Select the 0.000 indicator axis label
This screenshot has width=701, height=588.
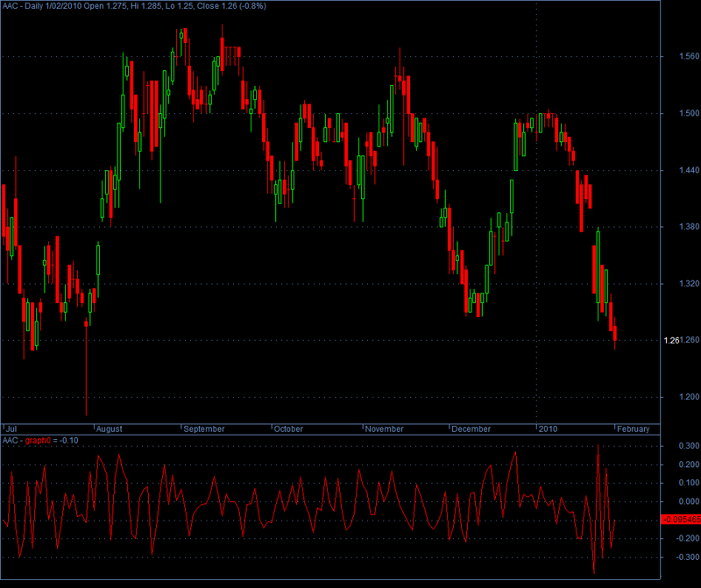point(689,502)
